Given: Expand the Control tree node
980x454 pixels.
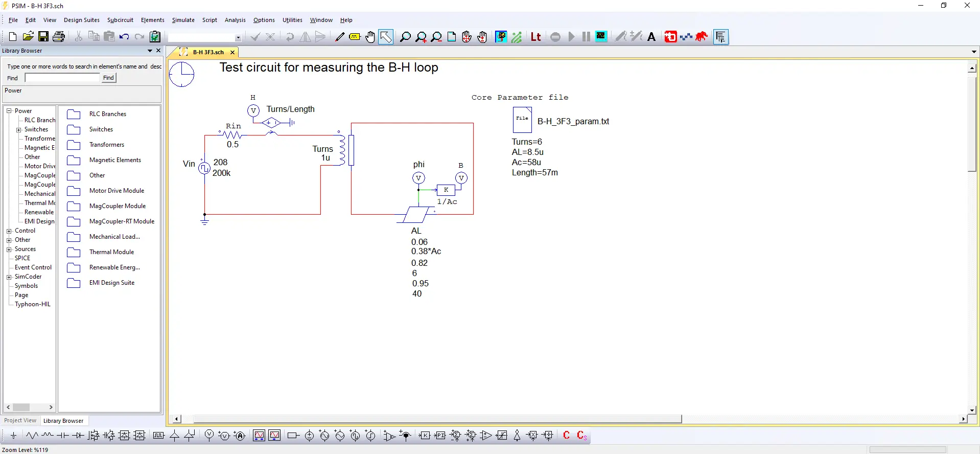Looking at the screenshot, I should pyautogui.click(x=9, y=231).
